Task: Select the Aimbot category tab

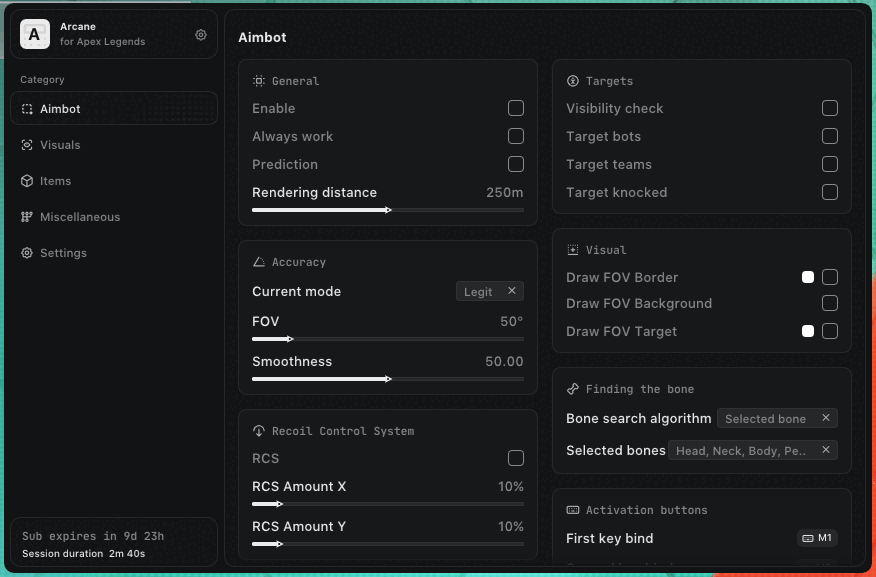Action: pyautogui.click(x=113, y=109)
